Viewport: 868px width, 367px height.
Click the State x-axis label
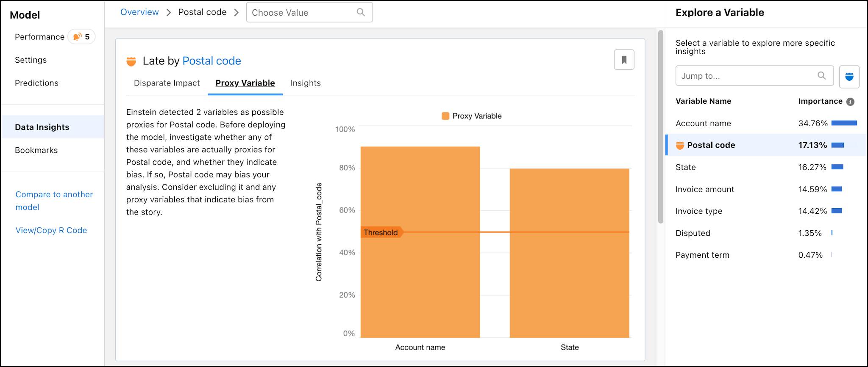tap(570, 348)
